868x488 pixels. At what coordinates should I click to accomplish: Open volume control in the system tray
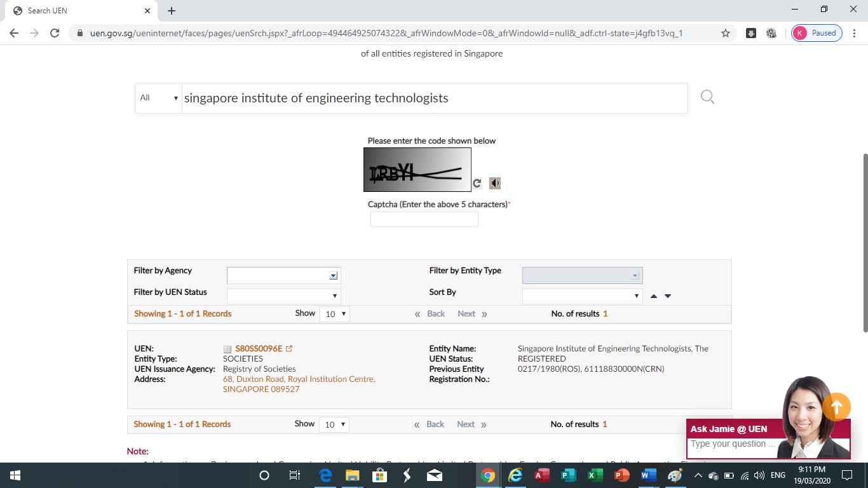coord(759,475)
